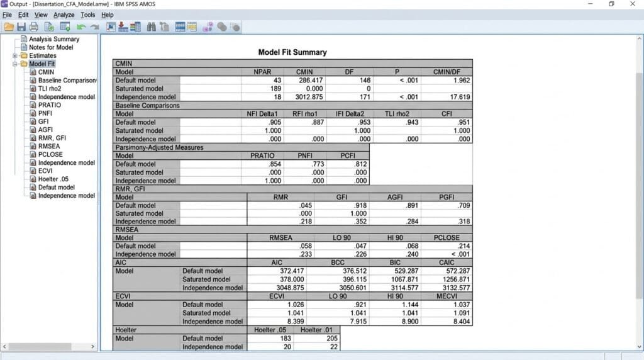Click the Model Fit folder icon
Image resolution: width=644 pixels, height=360 pixels.
[24, 64]
